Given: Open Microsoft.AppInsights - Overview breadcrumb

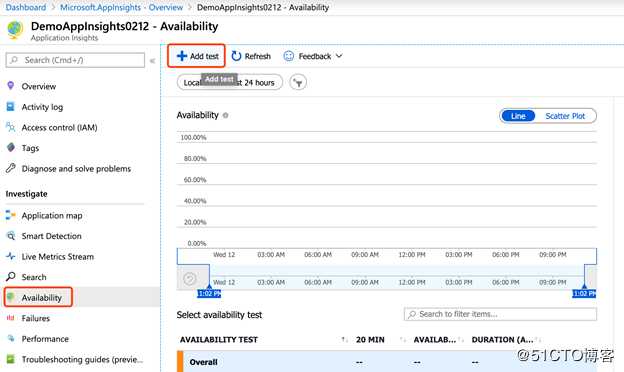Looking at the screenshot, I should [121, 7].
